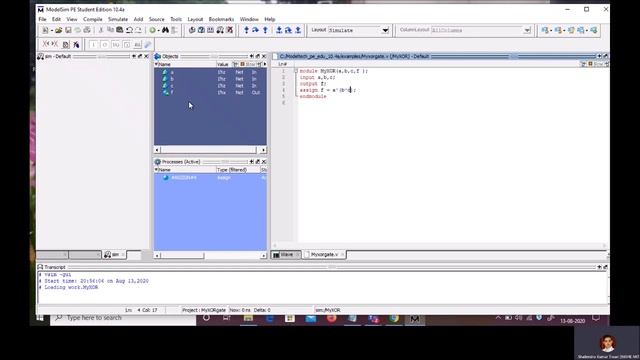The image size is (640, 360).
Task: Click the Undo toolbar icon
Action: tap(129, 30)
